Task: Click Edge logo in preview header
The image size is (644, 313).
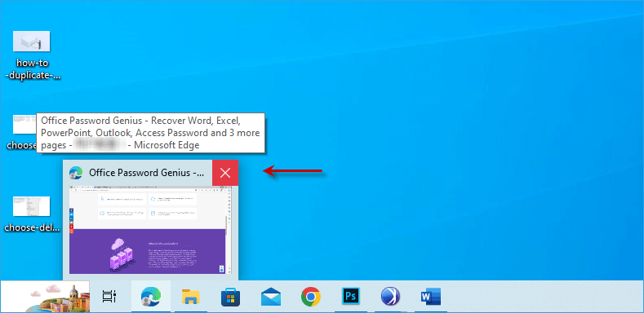Action: tap(76, 173)
